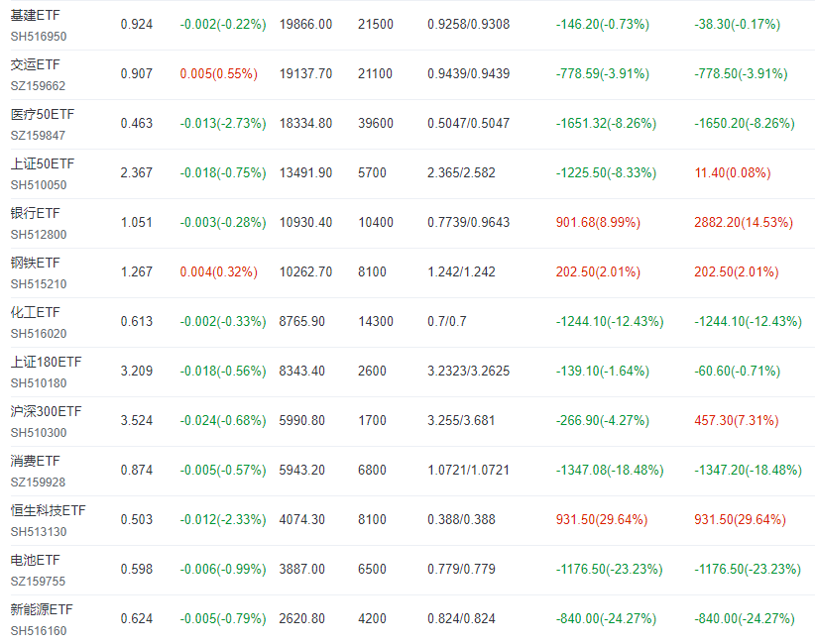The width and height of the screenshot is (815, 644).
Task: Open the 医疗50ETF fund link
Action: (43, 114)
